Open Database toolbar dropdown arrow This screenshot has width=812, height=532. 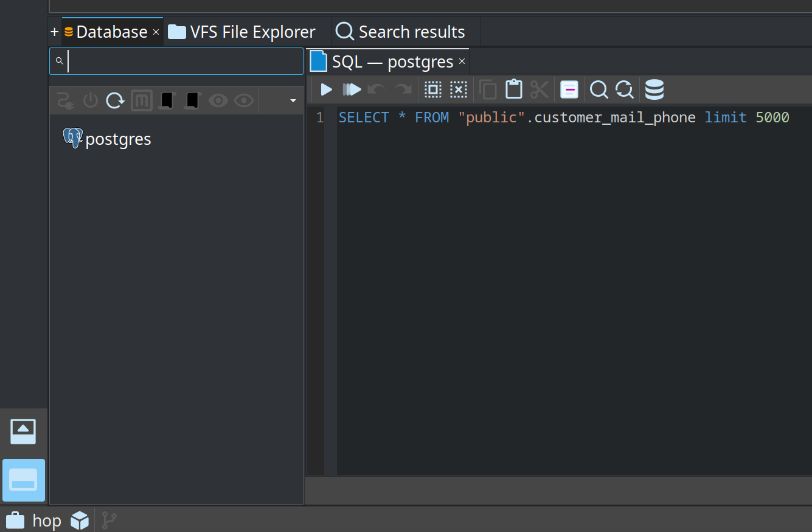click(x=293, y=100)
